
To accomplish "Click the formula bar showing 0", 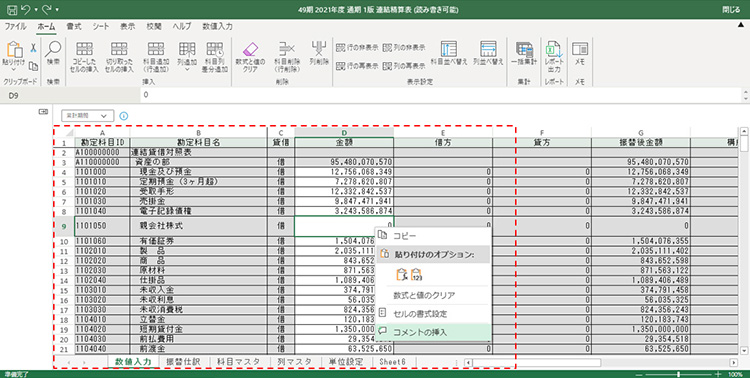I will coord(440,95).
